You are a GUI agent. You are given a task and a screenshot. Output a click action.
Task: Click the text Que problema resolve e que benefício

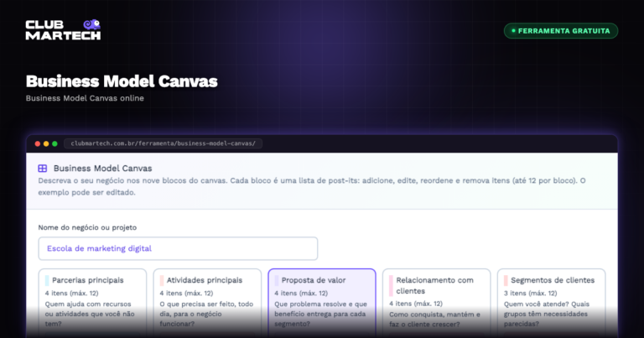point(320,309)
